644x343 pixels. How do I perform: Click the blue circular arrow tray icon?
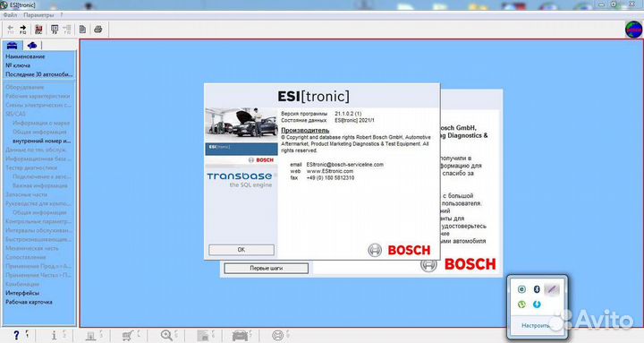(x=537, y=304)
